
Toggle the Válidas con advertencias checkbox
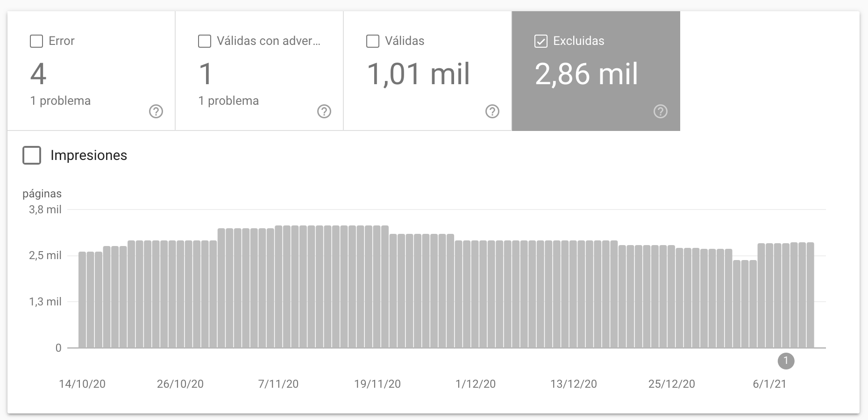tap(205, 41)
